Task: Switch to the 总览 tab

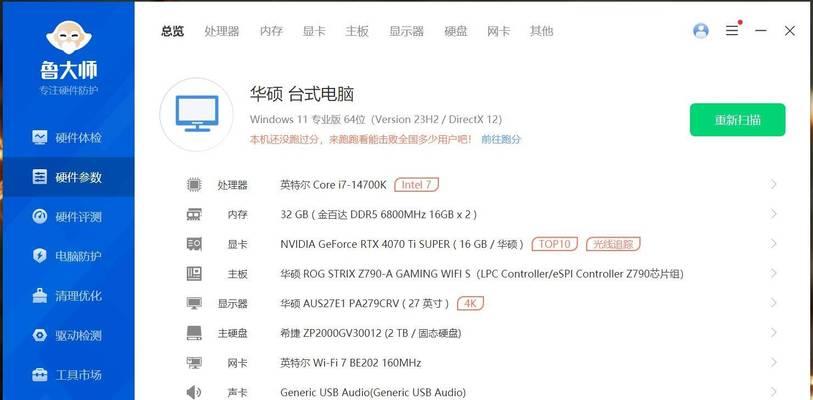Action: coord(172,31)
